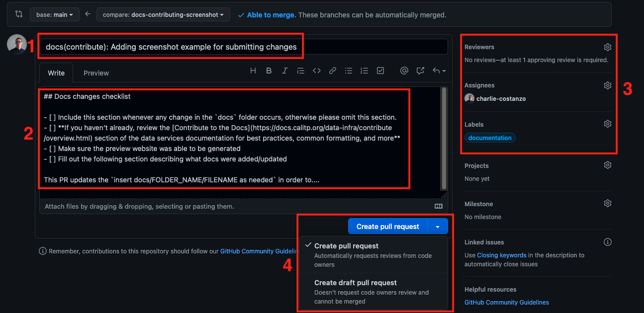Choose the Create draft pull request option
This screenshot has width=644, height=313.
373,292
